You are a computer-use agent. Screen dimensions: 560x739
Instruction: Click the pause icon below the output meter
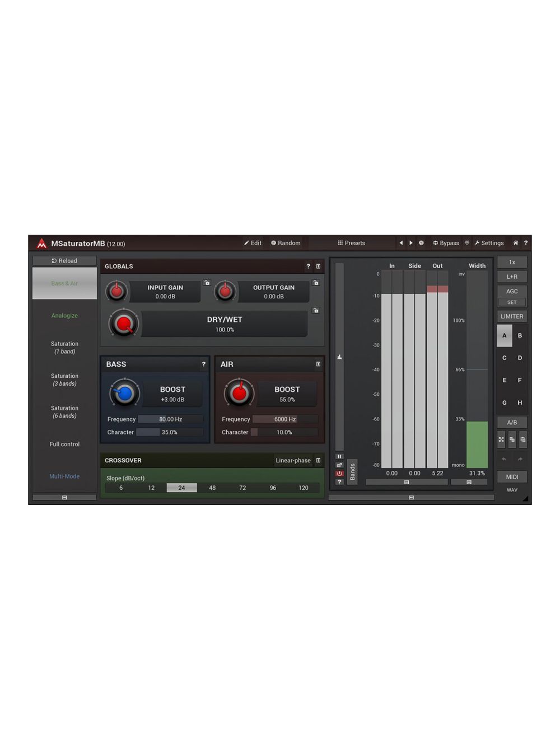click(339, 456)
